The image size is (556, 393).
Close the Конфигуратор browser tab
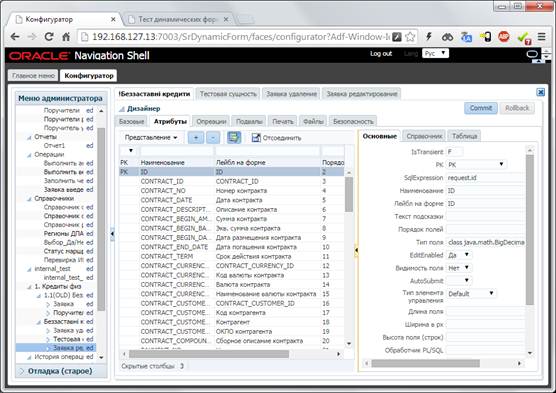[113, 20]
